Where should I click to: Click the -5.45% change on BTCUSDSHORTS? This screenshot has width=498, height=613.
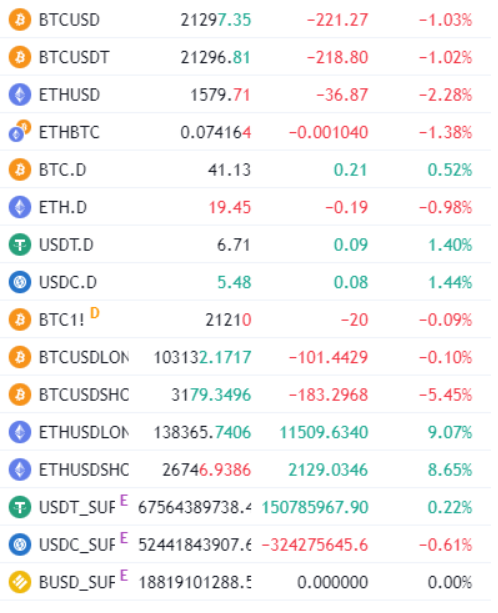tap(446, 395)
